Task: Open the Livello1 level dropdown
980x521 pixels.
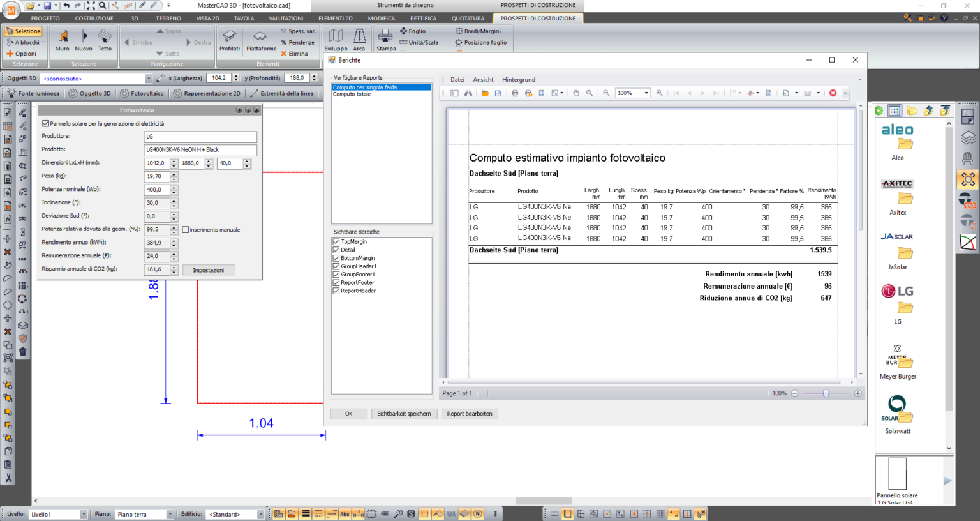Action: pyautogui.click(x=84, y=514)
